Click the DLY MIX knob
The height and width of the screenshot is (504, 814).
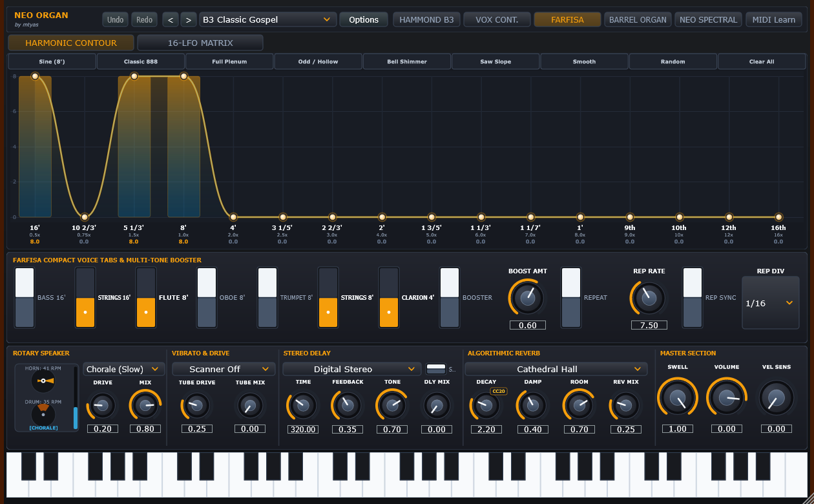click(436, 406)
